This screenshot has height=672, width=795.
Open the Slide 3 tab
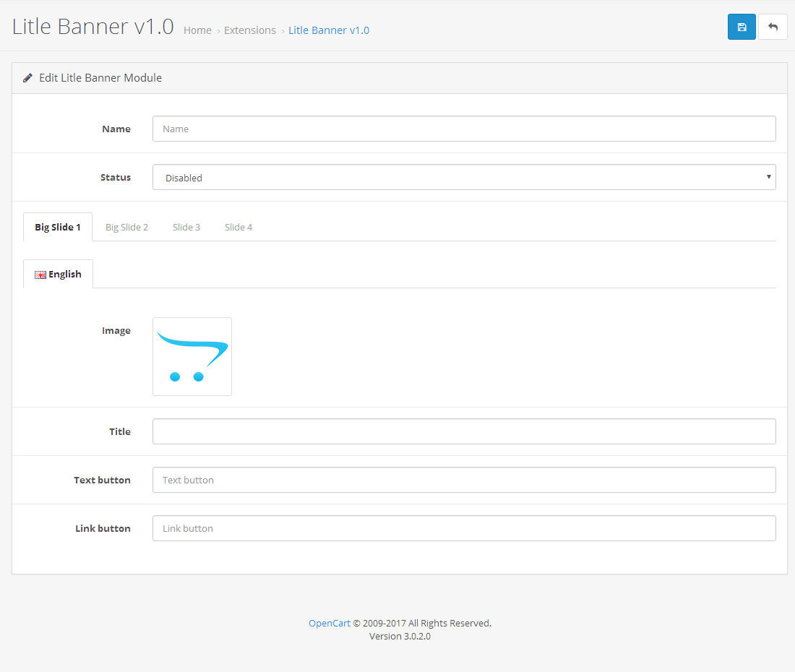coord(186,227)
